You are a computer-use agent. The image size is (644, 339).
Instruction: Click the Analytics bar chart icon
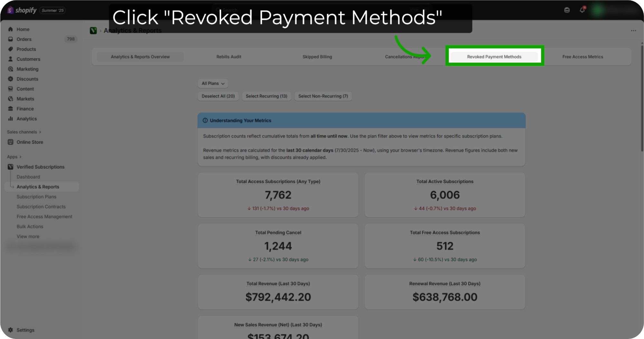pyautogui.click(x=11, y=119)
